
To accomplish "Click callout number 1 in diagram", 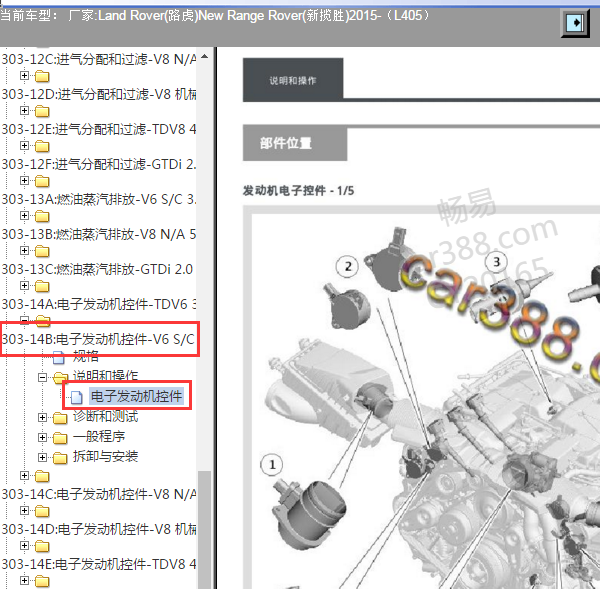I will (272, 465).
